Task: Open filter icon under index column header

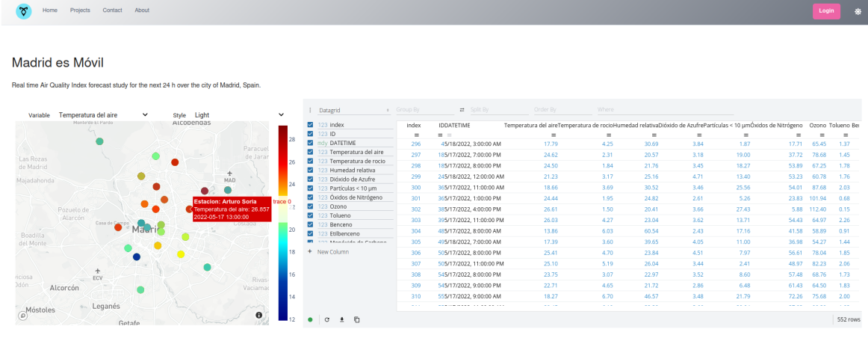Action: pyautogui.click(x=416, y=135)
